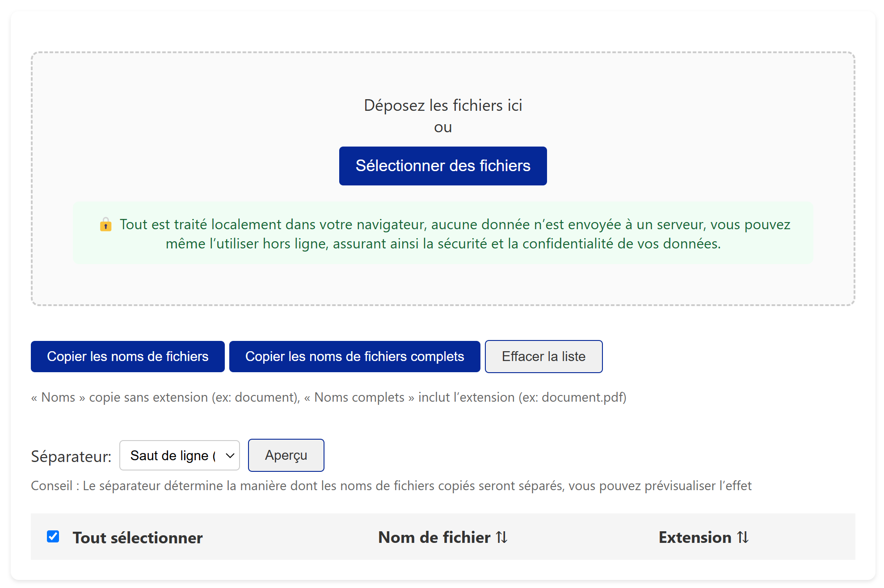Open the Aperçu separator preview
The image size is (884, 588).
click(286, 455)
